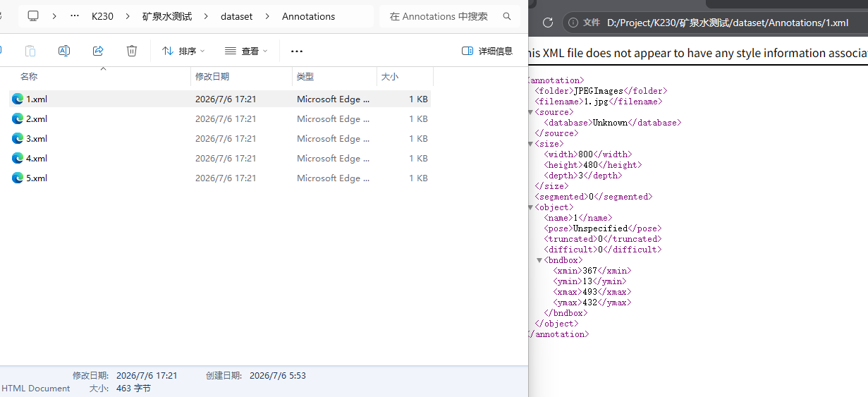Click the xmax value 493 in the XML
Viewport: 868px width, 397px height.
tap(590, 292)
